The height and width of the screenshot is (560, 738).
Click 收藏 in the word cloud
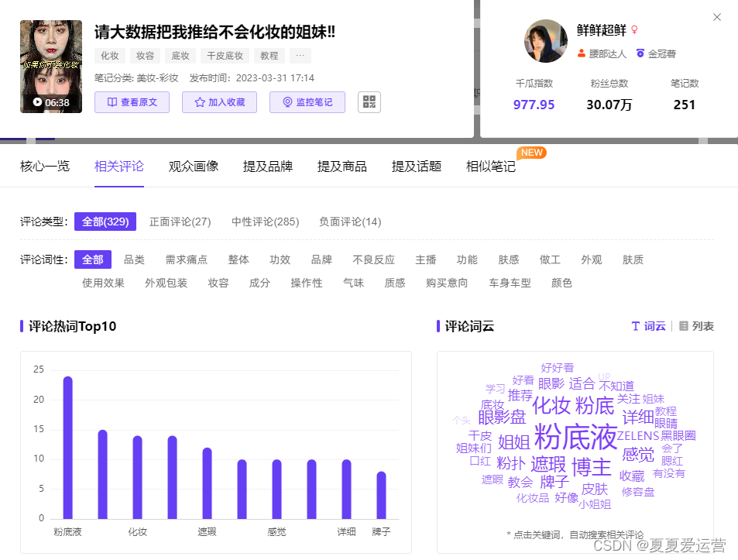[632, 476]
